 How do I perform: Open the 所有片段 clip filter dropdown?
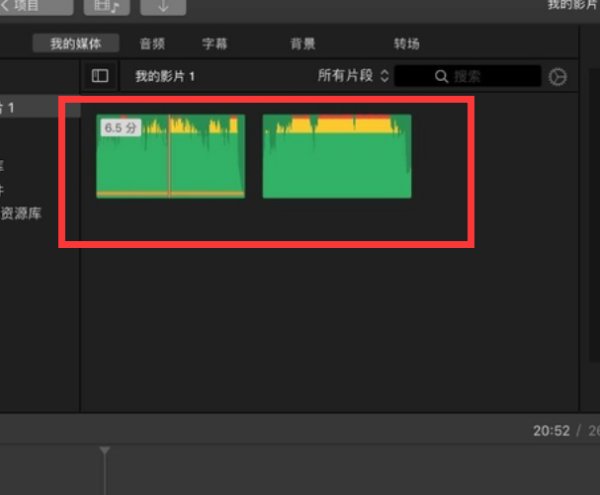(x=353, y=76)
